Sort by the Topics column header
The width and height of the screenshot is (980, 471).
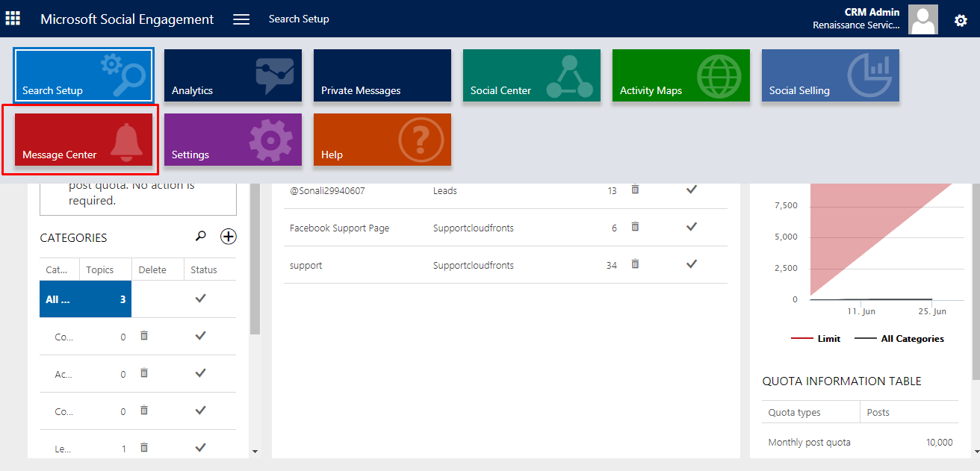[x=105, y=269]
